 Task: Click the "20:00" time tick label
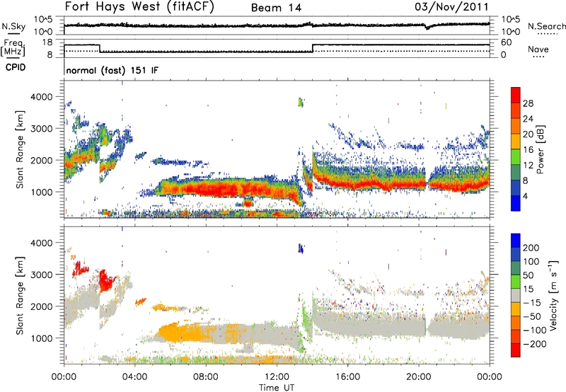(418, 377)
